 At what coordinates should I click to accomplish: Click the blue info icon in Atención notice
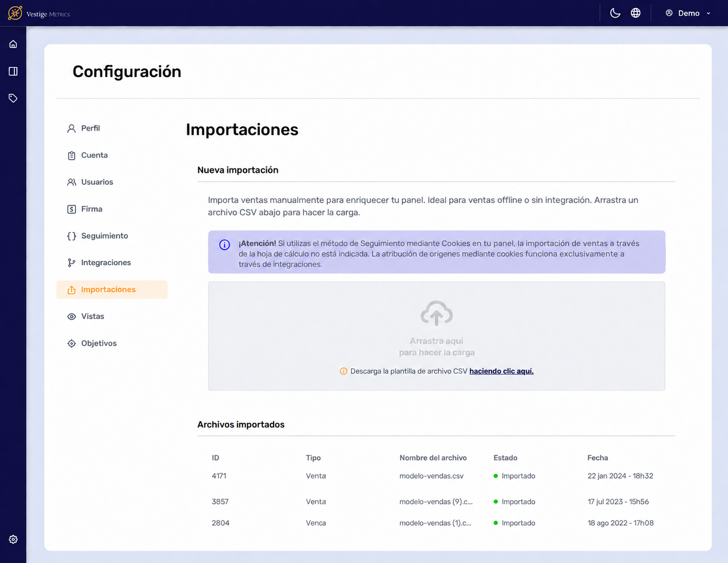[225, 244]
